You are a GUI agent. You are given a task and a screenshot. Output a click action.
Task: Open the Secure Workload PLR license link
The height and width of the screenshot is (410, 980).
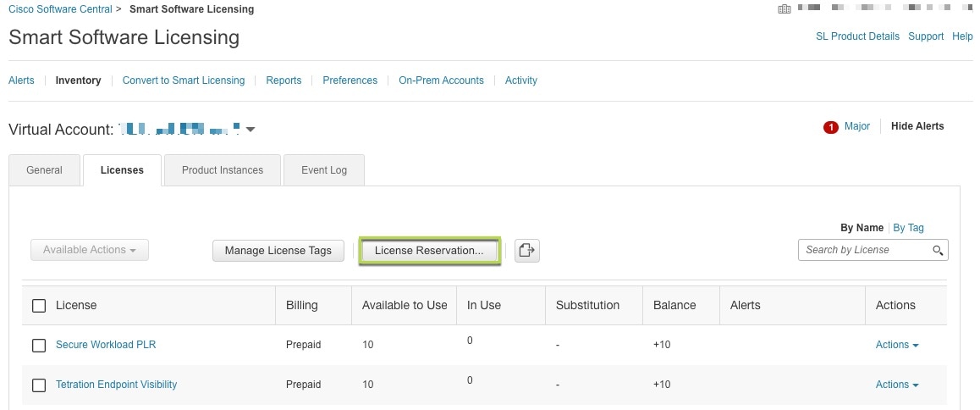point(106,345)
